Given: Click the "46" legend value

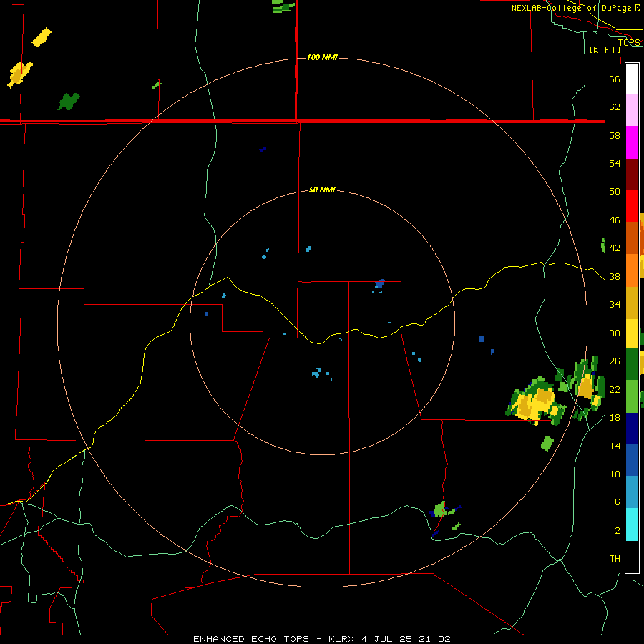Looking at the screenshot, I should click(x=615, y=220).
